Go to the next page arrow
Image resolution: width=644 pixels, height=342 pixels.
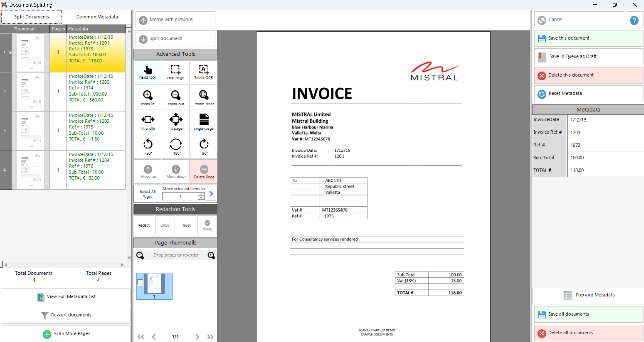click(x=197, y=336)
